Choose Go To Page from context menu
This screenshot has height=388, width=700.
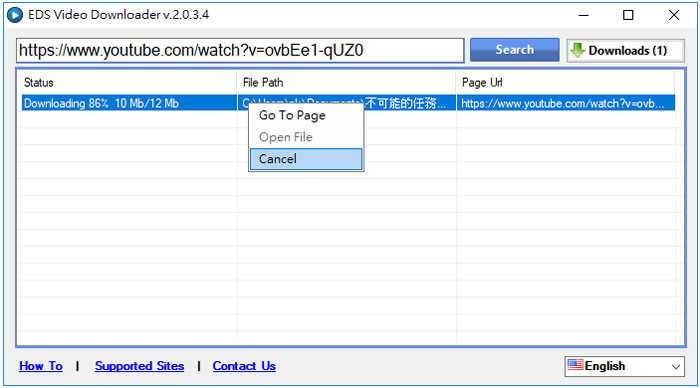306,115
